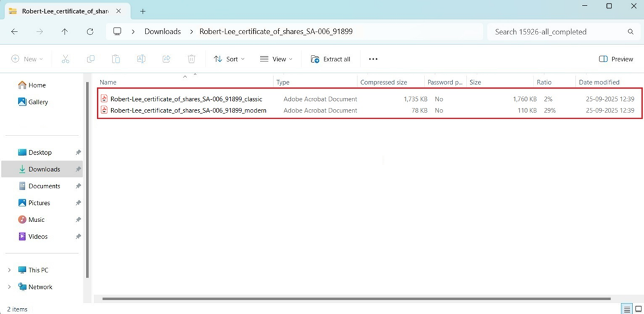
Task: Click the 2 items status text
Action: (x=17, y=309)
